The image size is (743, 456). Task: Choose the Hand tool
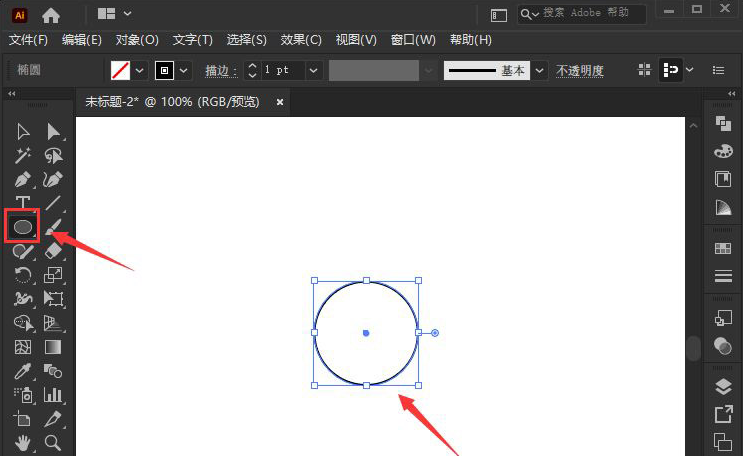(23, 443)
